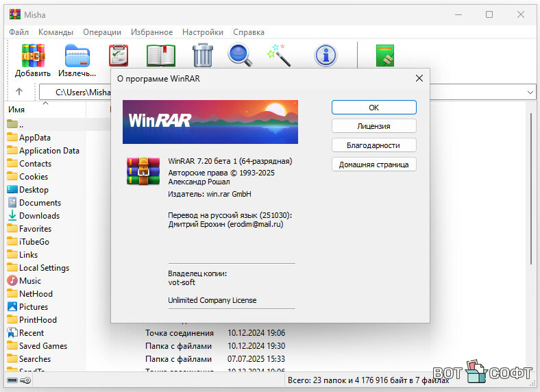Click the Добавить (Add) archive icon
This screenshot has height=392, width=540.
tap(33, 56)
